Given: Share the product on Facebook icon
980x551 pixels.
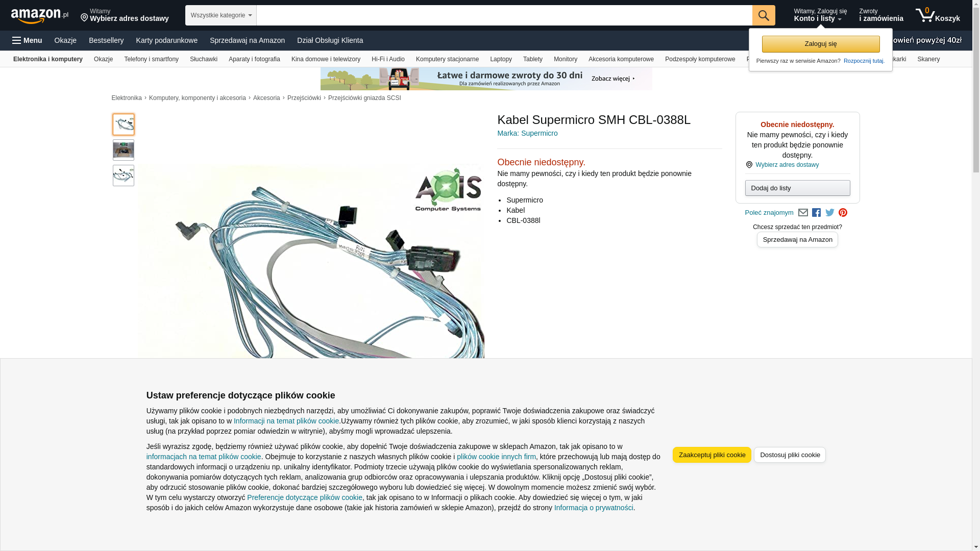Looking at the screenshot, I should coord(816,213).
